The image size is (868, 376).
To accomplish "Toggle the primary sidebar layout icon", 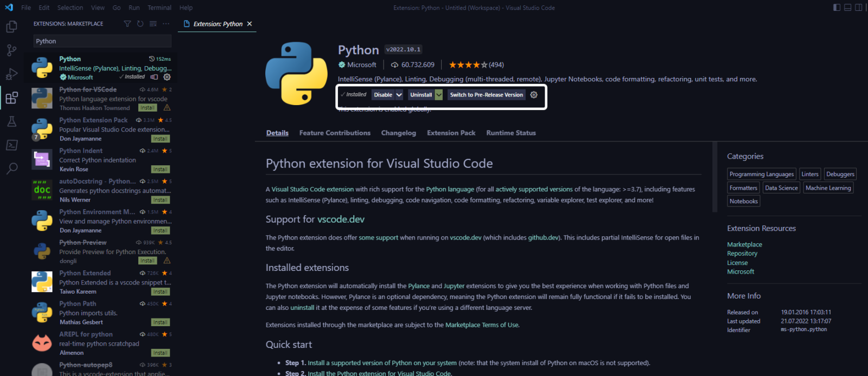I will pos(837,8).
